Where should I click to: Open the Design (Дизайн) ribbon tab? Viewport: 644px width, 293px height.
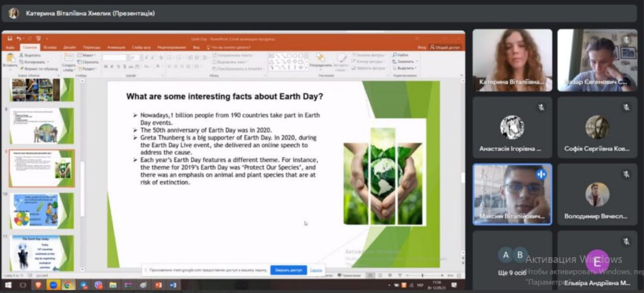70,47
